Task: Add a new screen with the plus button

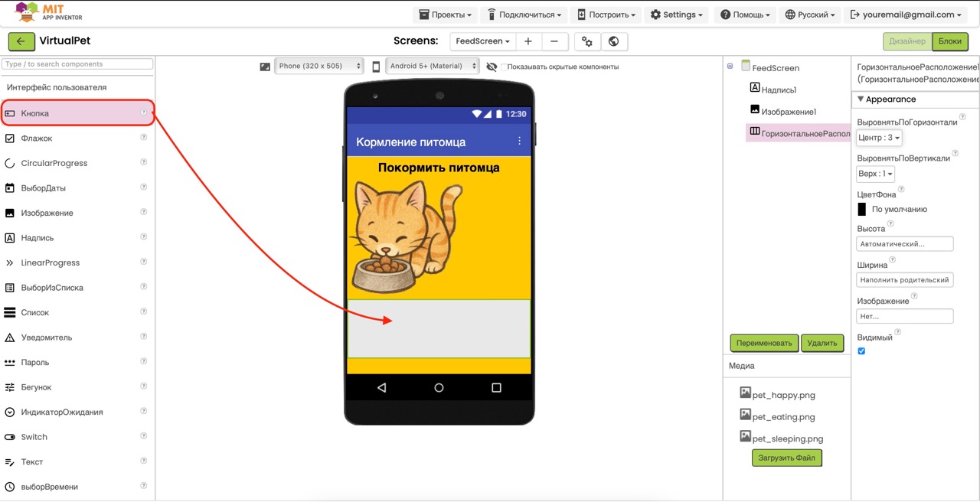Action: 528,41
